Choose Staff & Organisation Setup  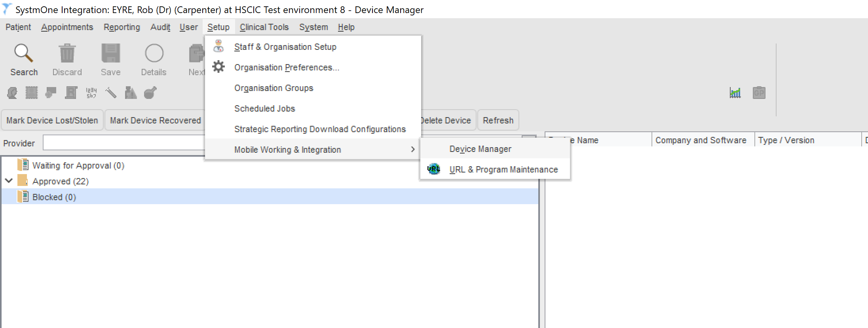(x=285, y=47)
